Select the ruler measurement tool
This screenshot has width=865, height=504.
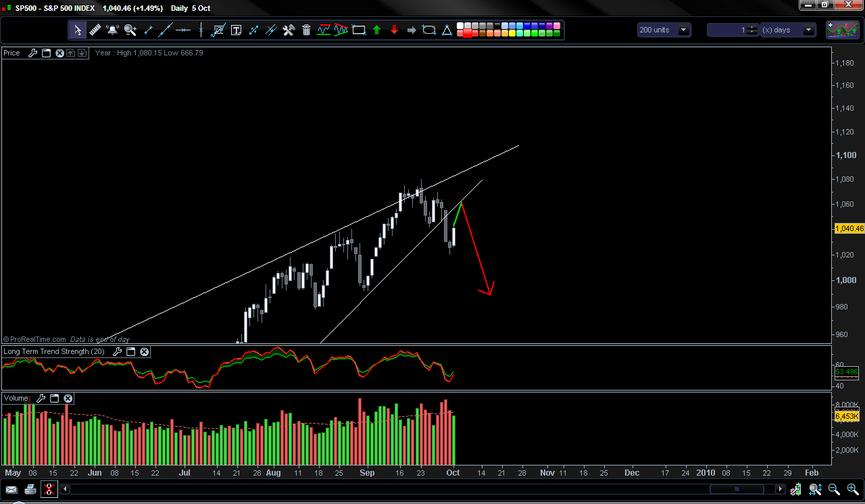95,30
